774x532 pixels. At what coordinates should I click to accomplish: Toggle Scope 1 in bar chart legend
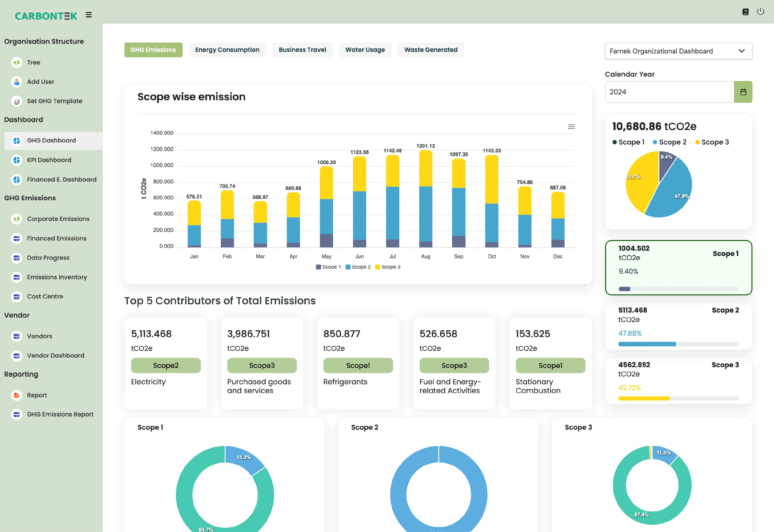pos(328,267)
